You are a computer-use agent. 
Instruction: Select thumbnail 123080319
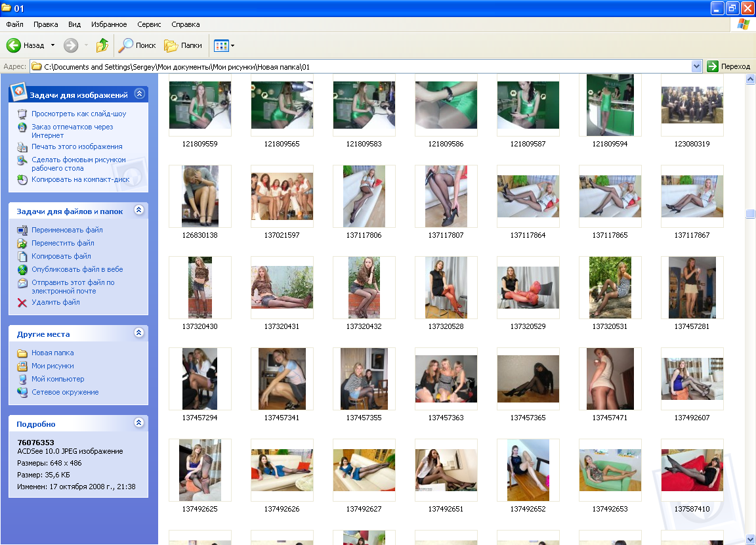(x=692, y=105)
